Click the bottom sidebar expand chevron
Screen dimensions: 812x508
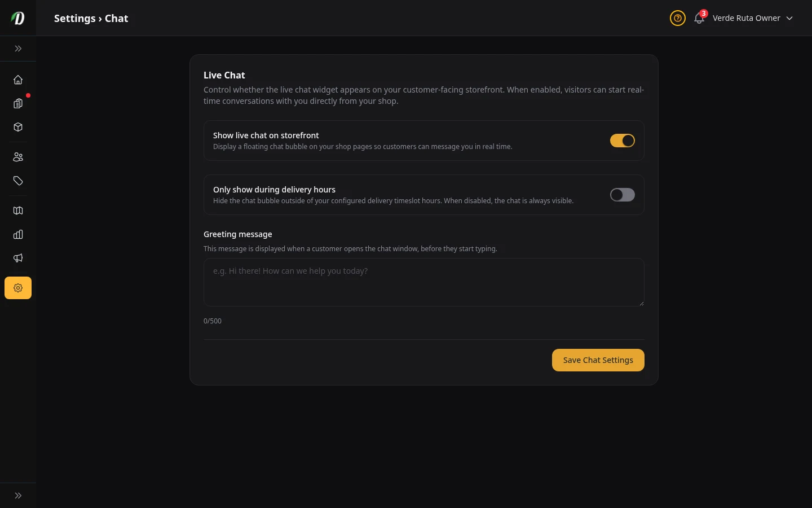point(18,495)
